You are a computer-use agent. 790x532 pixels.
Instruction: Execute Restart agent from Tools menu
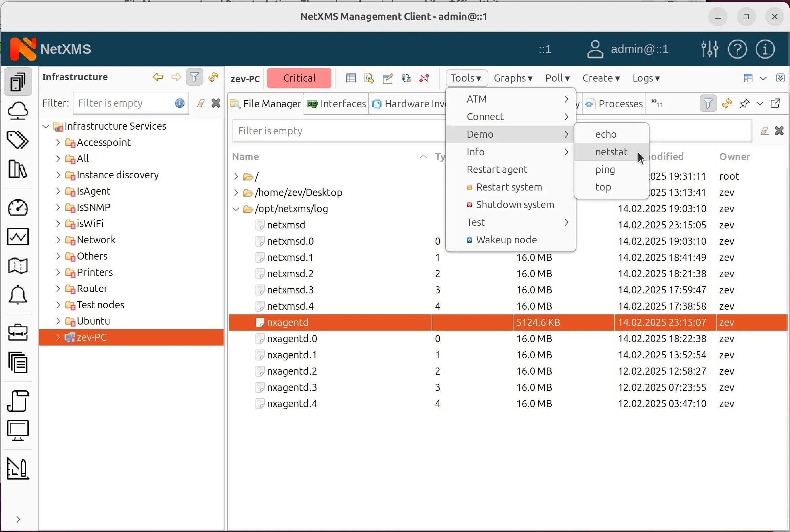click(x=497, y=169)
